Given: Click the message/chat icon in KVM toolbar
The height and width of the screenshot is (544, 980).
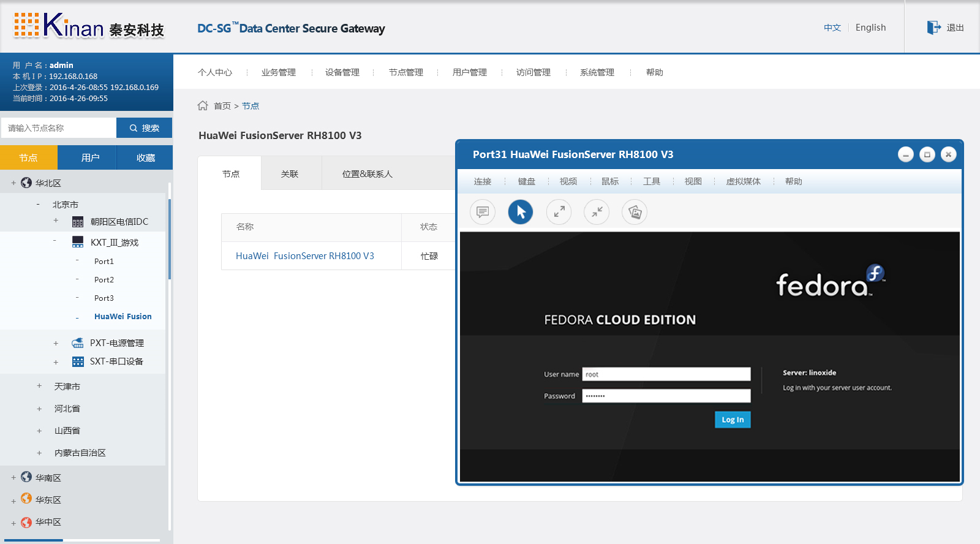Looking at the screenshot, I should coord(483,212).
